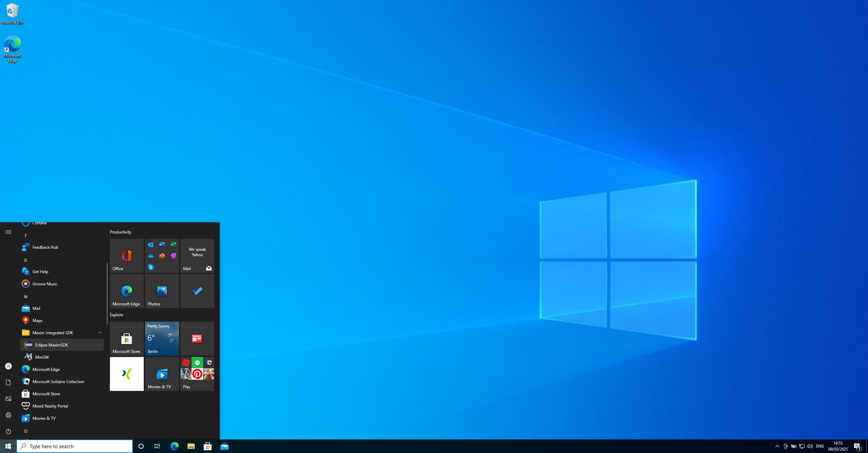Start Microsoft Solitaire Collection
The height and width of the screenshot is (453, 868).
pyautogui.click(x=58, y=381)
